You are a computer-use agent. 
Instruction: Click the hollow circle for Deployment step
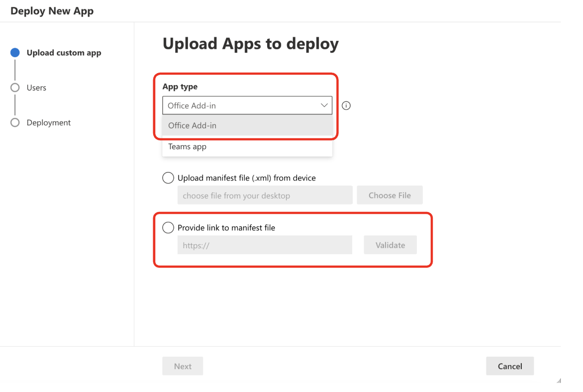coord(15,122)
